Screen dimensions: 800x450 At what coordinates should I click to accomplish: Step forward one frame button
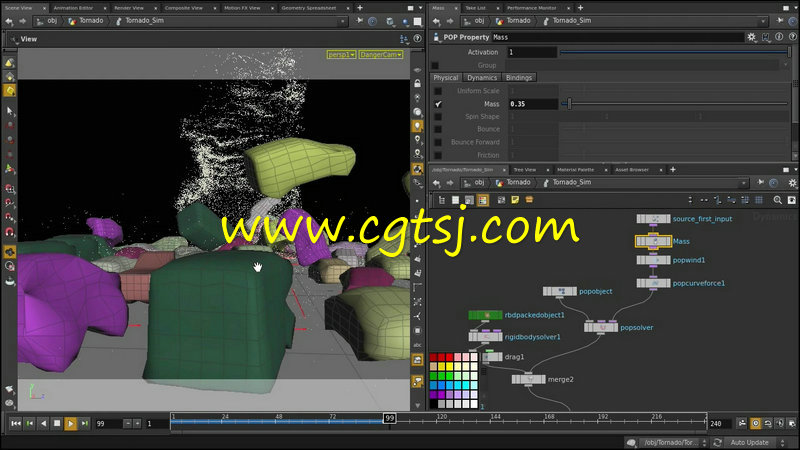pyautogui.click(x=85, y=423)
